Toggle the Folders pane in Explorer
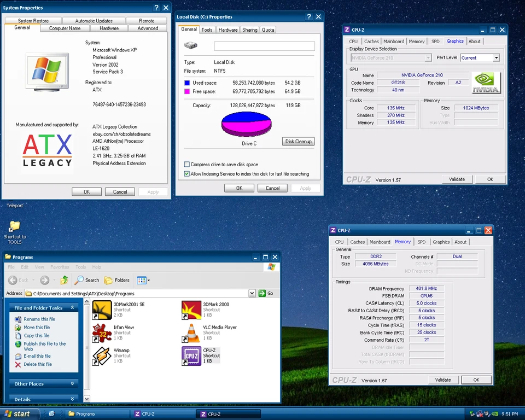The image size is (525, 420). point(116,280)
